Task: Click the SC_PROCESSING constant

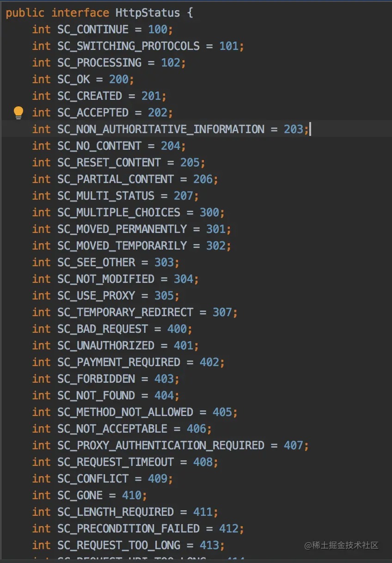Action: [99, 62]
